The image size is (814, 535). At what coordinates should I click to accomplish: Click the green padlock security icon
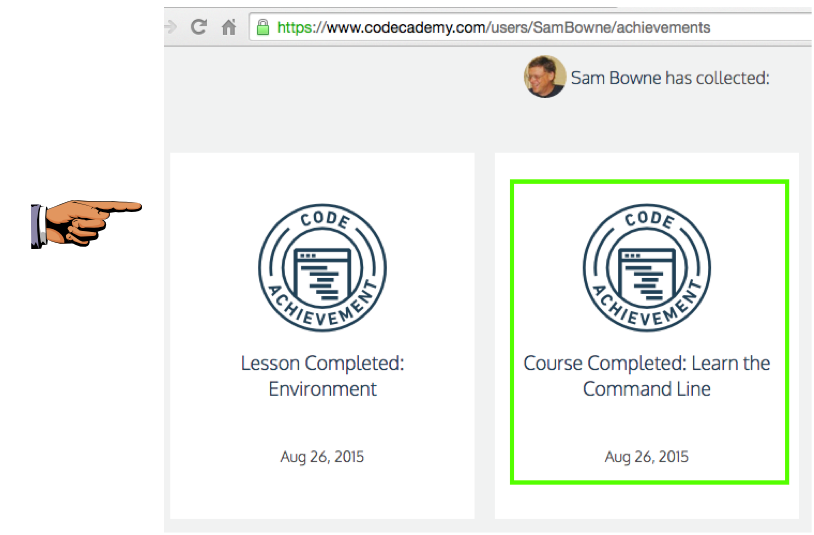point(262,27)
